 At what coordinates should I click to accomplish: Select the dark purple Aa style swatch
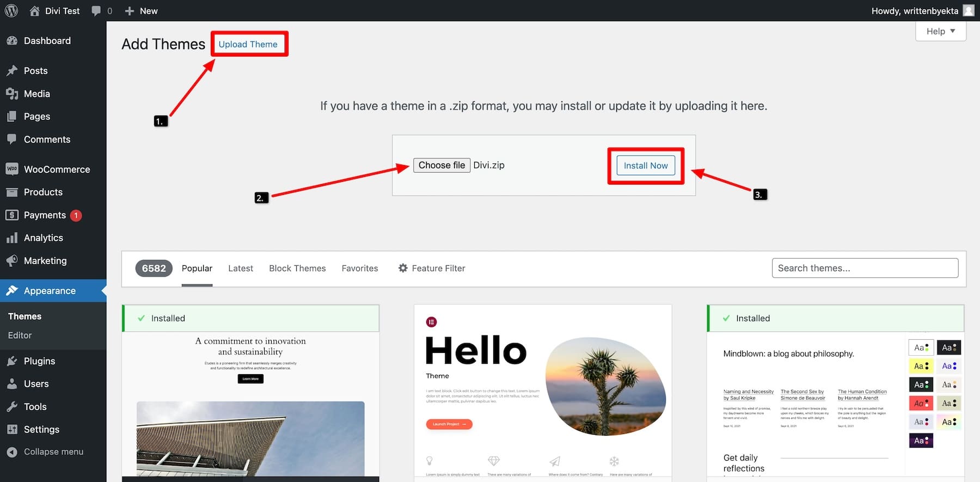pos(921,440)
